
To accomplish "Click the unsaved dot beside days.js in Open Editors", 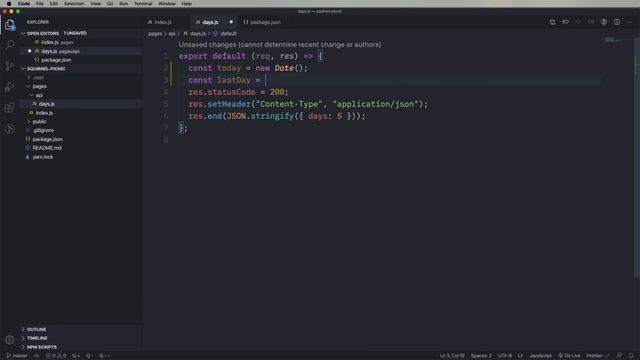I will tap(29, 51).
